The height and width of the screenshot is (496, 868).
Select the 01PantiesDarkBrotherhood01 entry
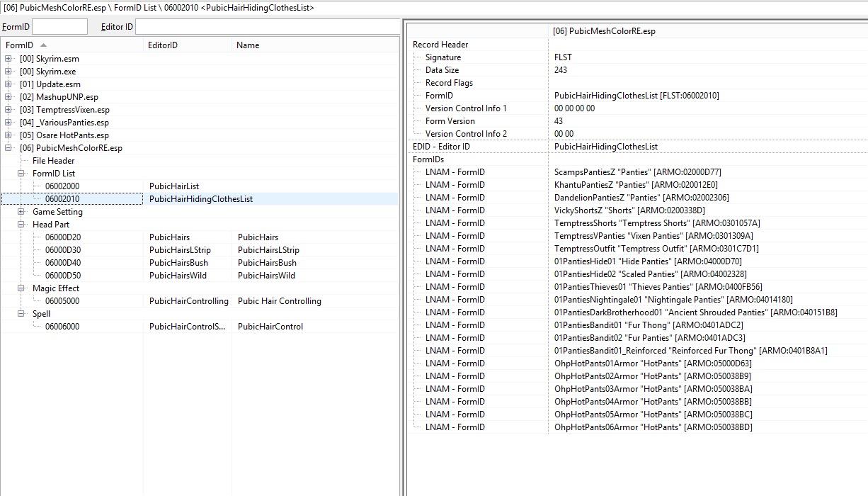[696, 312]
